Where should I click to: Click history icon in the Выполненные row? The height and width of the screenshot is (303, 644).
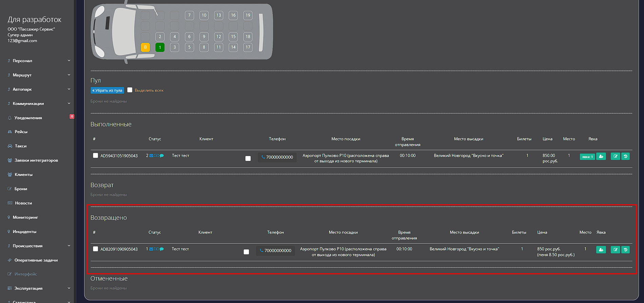[625, 156]
